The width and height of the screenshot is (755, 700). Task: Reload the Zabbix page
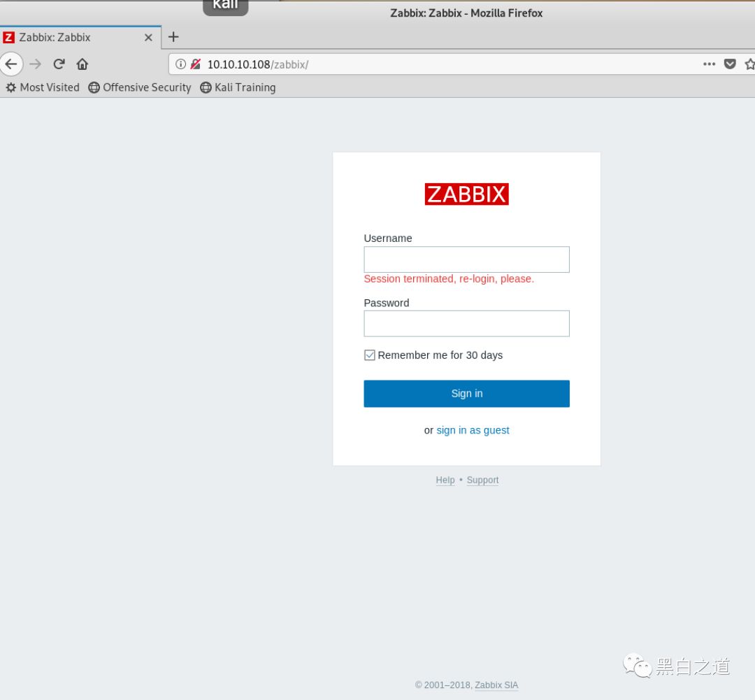pos(59,64)
